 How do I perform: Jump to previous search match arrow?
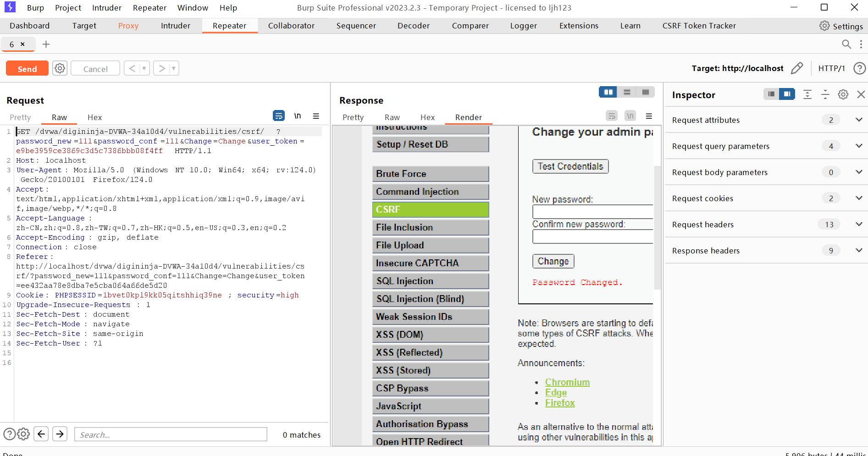(41, 434)
